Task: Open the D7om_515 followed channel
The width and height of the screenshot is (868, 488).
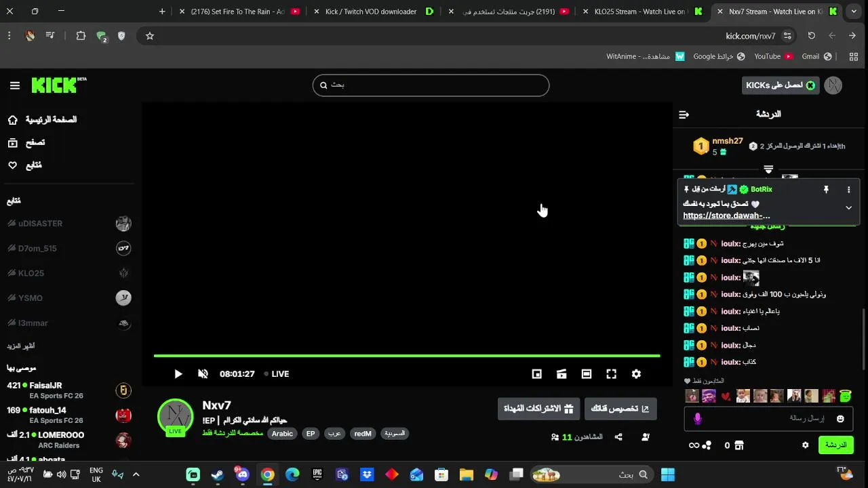Action: click(68, 248)
